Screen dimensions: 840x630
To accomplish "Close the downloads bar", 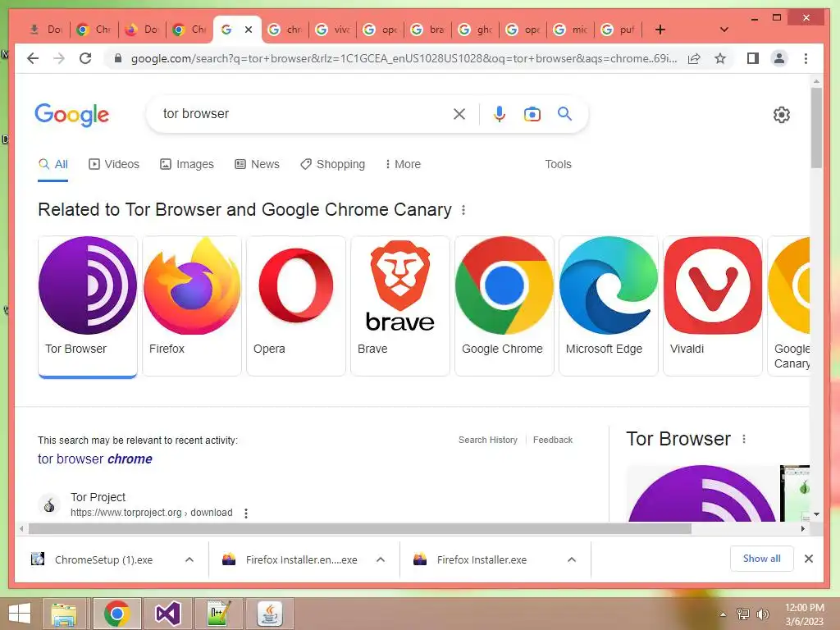I will 809,559.
